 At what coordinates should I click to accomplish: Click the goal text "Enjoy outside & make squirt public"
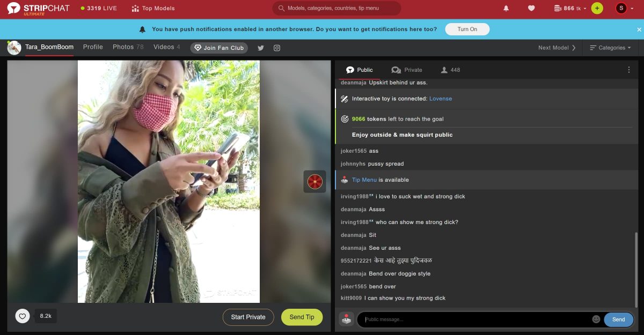click(x=402, y=135)
